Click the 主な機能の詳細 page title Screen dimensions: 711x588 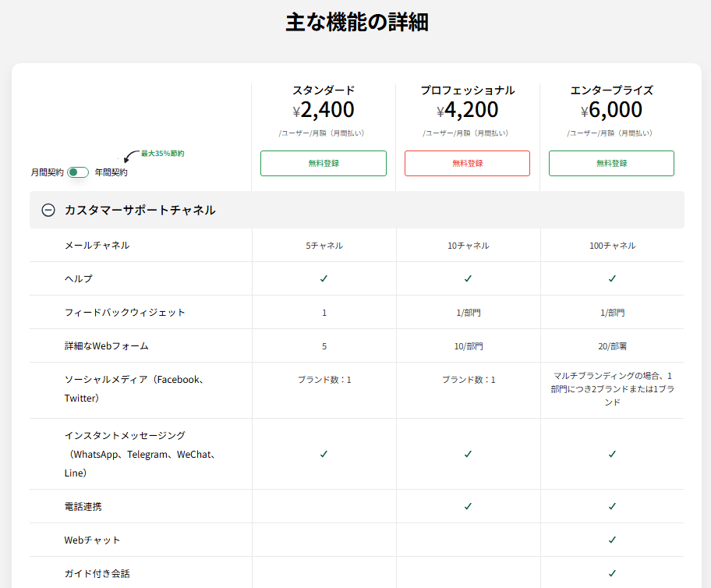point(355,21)
